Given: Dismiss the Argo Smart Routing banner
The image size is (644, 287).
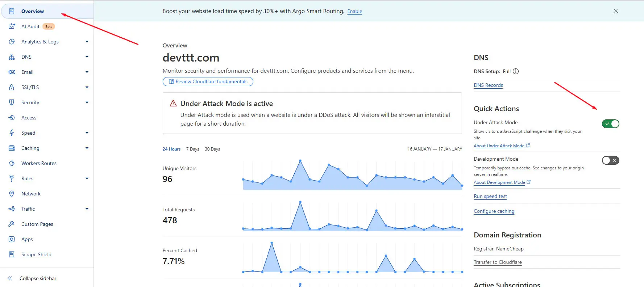Looking at the screenshot, I should pos(616,11).
